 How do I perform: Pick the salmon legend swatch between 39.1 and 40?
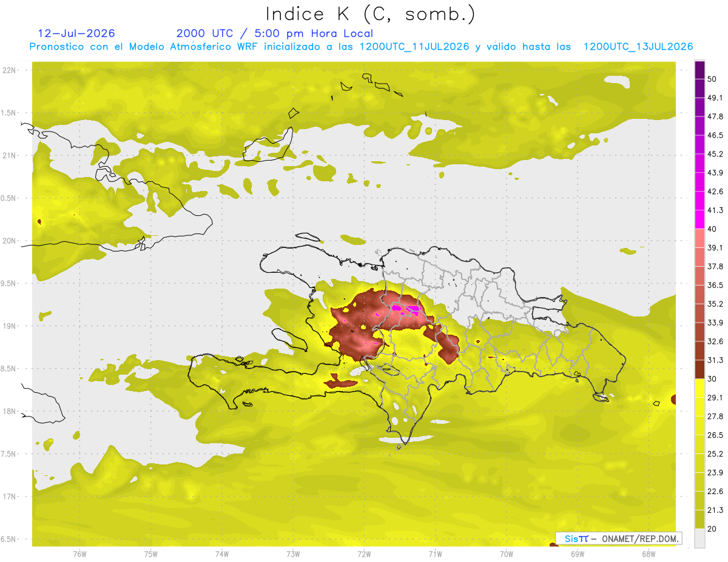pos(700,238)
